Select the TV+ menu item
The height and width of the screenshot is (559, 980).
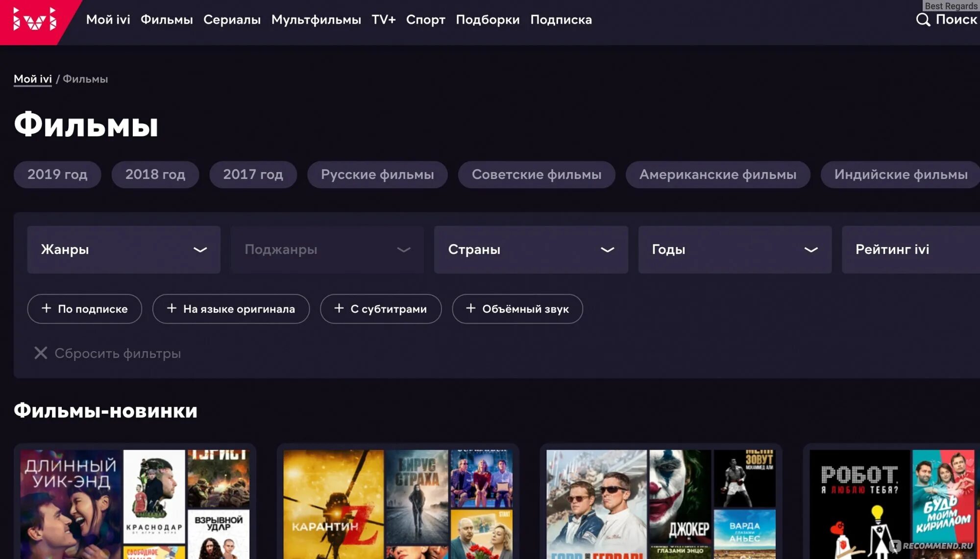click(384, 20)
